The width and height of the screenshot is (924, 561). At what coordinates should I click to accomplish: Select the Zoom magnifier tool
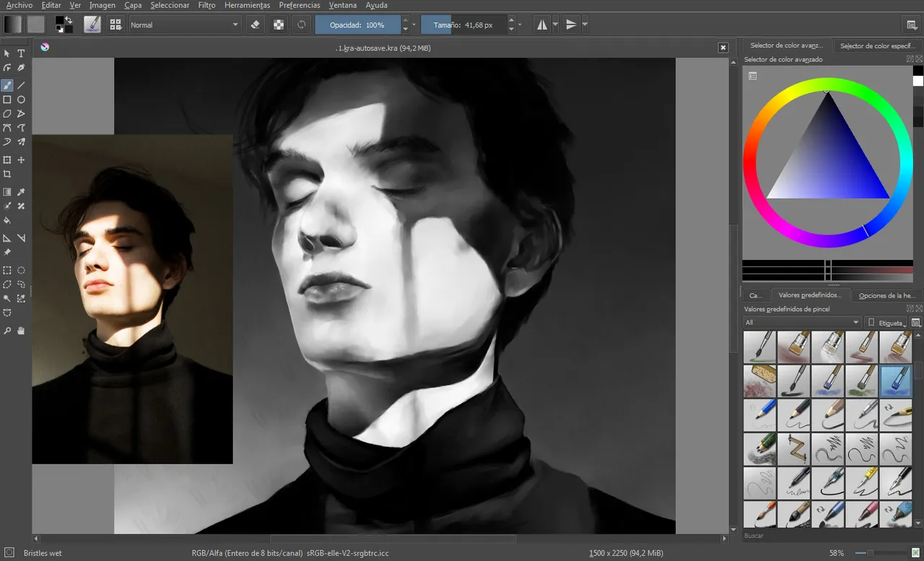coord(7,331)
